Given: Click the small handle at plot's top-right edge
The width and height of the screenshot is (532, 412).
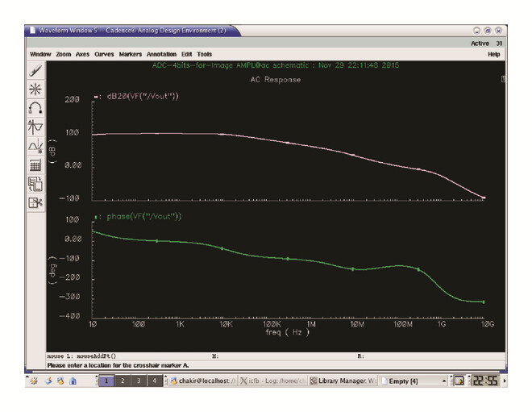Looking at the screenshot, I should [x=504, y=79].
